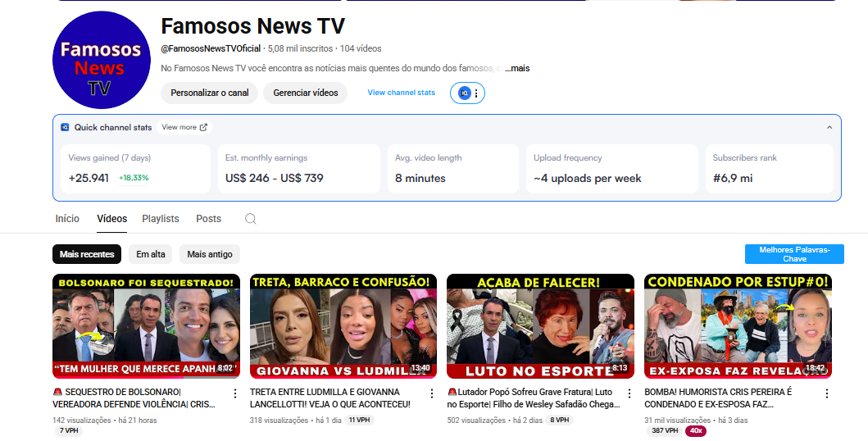This screenshot has height=441, width=868.
Task: Click the Est. monthly earnings card
Action: [299, 169]
